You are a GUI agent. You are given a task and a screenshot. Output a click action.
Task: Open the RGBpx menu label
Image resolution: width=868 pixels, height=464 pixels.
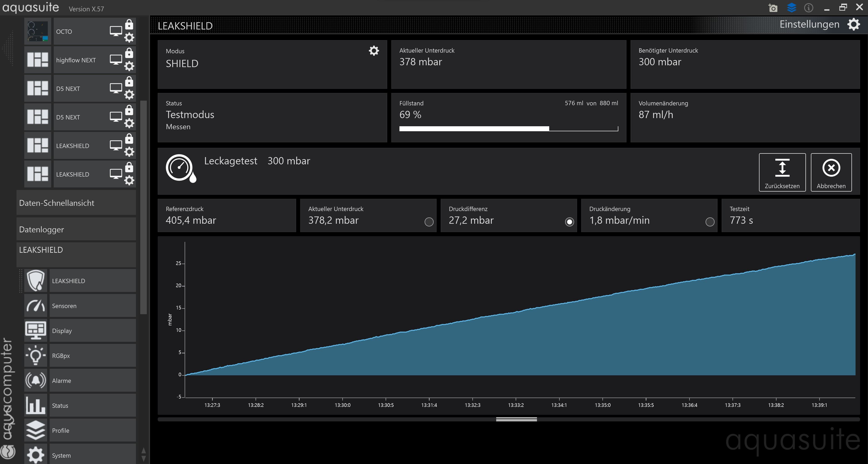click(61, 356)
